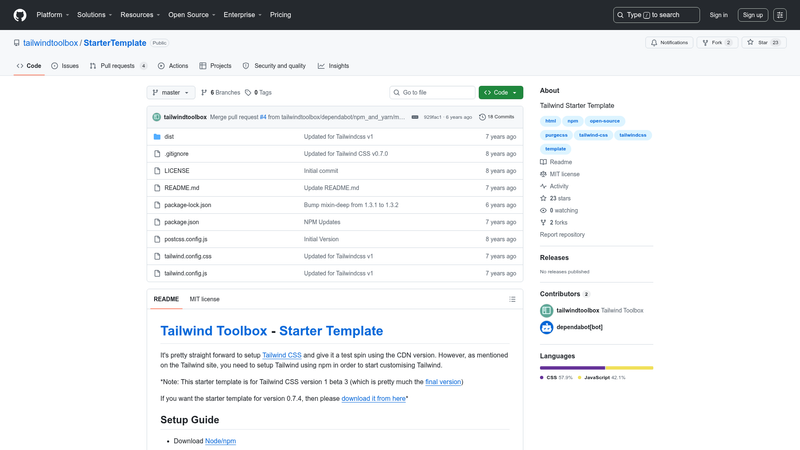This screenshot has height=450, width=800.
Task: Click the 'tailwind-css' topic tag
Action: pos(593,135)
